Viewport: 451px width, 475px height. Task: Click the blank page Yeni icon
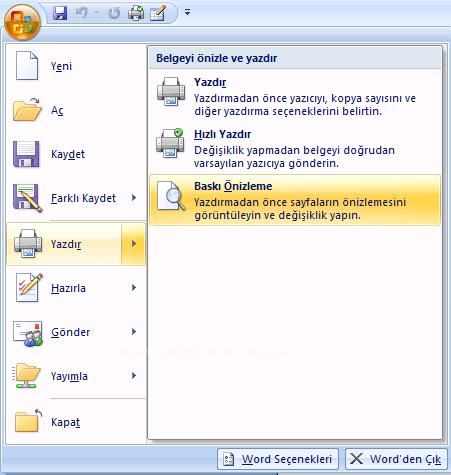pos(27,65)
